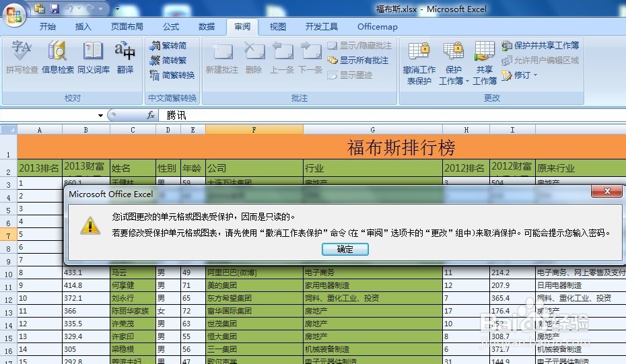The image size is (626, 364).
Task: Click the Select All corner button
Action: click(x=8, y=130)
